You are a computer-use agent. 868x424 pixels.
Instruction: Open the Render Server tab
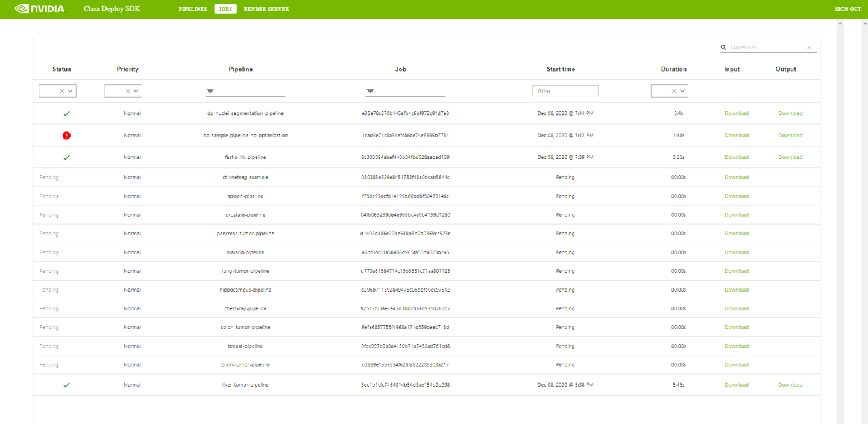(266, 9)
